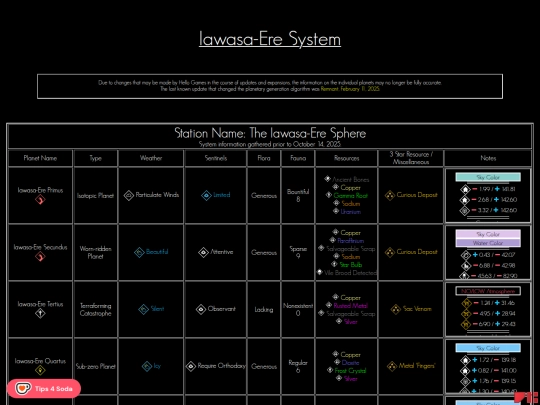Click the Sky Color swatch for Secundus
The image size is (540, 405).
point(488,234)
